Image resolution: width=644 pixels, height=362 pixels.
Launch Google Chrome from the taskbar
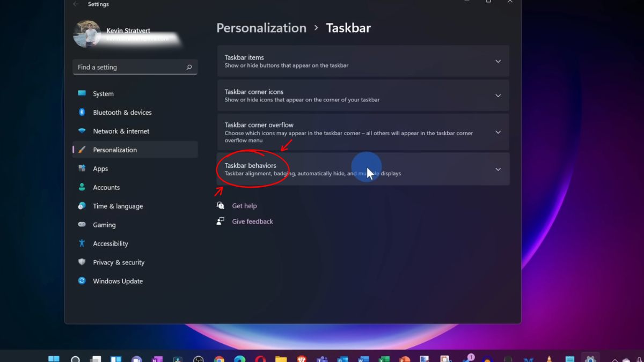click(219, 358)
